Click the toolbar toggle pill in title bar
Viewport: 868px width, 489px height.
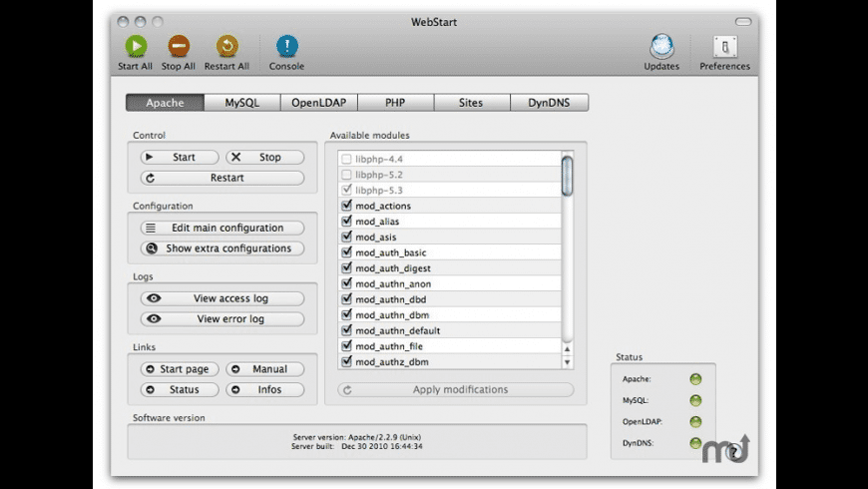[743, 22]
